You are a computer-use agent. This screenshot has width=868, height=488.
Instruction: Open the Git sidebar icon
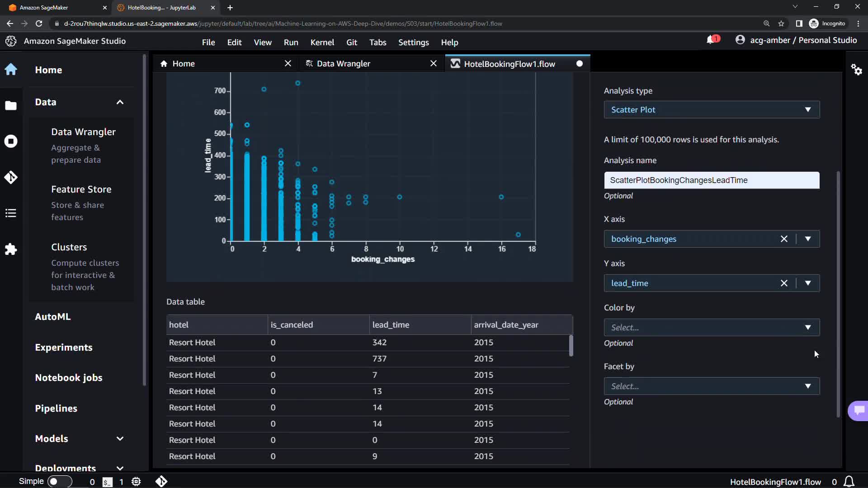pos(11,177)
